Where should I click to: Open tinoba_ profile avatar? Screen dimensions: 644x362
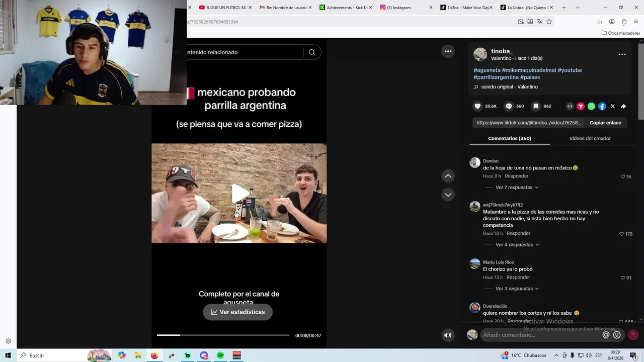(480, 54)
